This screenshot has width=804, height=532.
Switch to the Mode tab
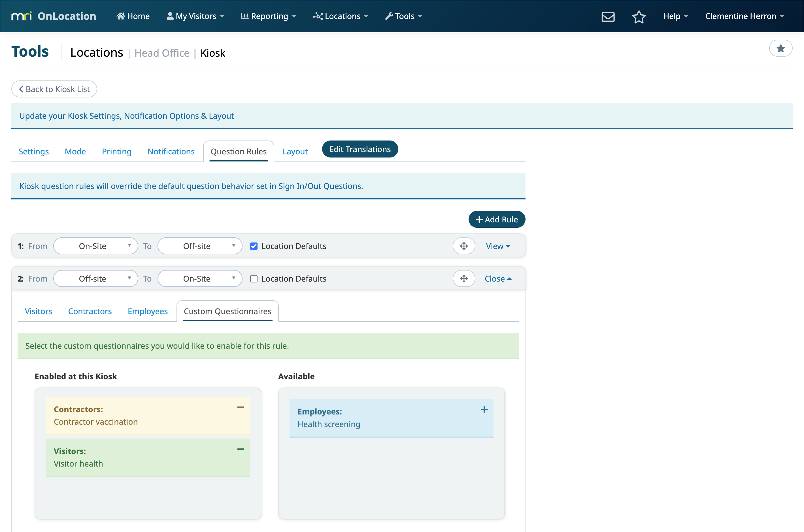click(x=75, y=151)
